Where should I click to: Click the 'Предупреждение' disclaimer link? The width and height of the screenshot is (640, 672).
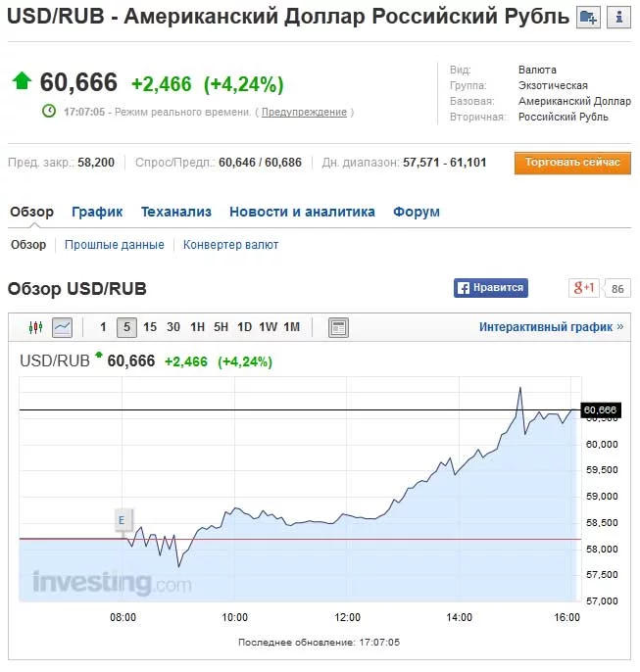[x=304, y=112]
